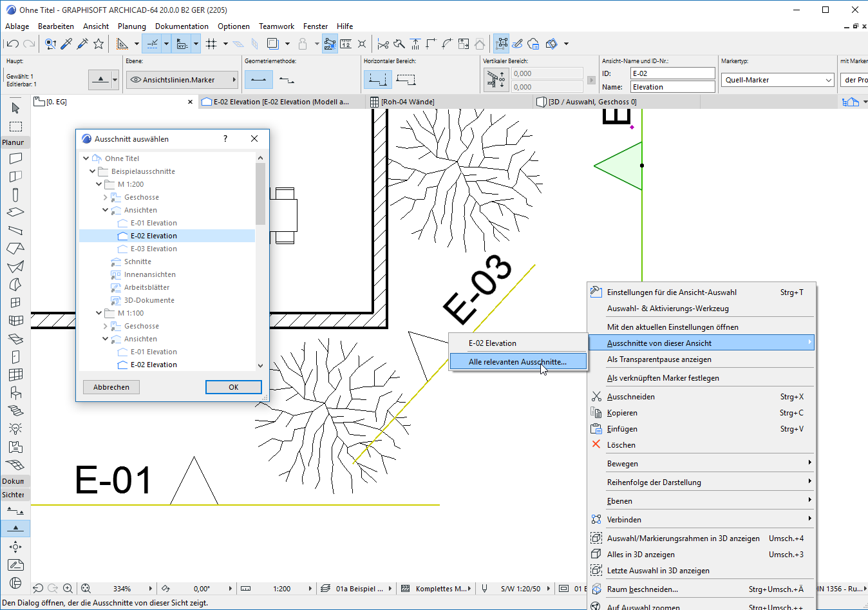The width and height of the screenshot is (868, 610).
Task: Toggle the straight line geometry method
Action: click(259, 80)
